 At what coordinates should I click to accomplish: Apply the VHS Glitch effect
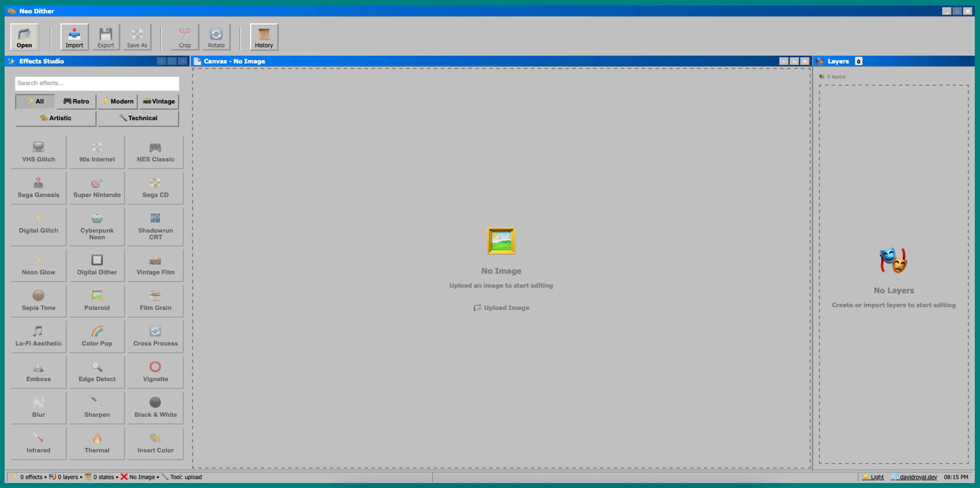point(38,153)
